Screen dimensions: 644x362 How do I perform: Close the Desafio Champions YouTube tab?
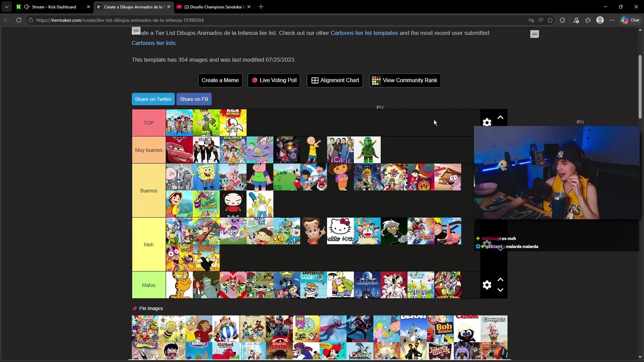[x=250, y=7]
